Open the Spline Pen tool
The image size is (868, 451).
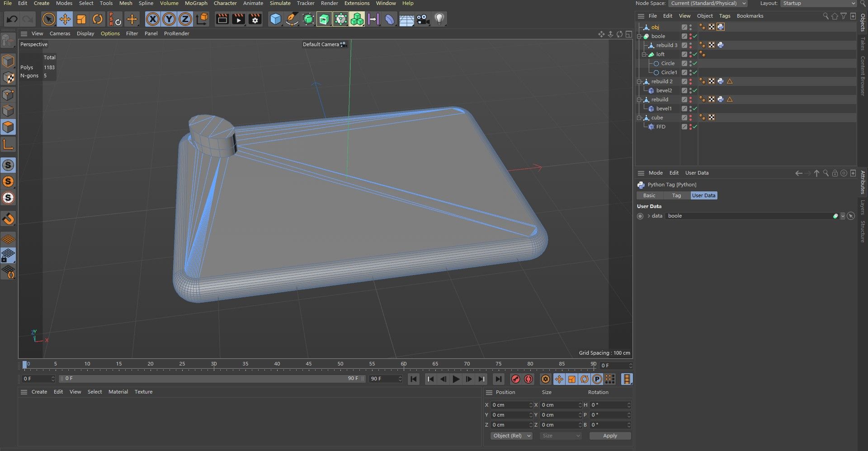click(292, 19)
